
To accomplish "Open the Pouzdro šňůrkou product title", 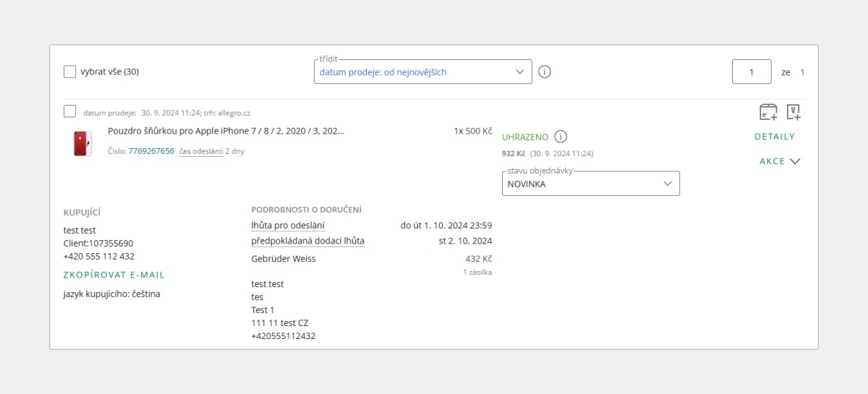I will pos(226,131).
